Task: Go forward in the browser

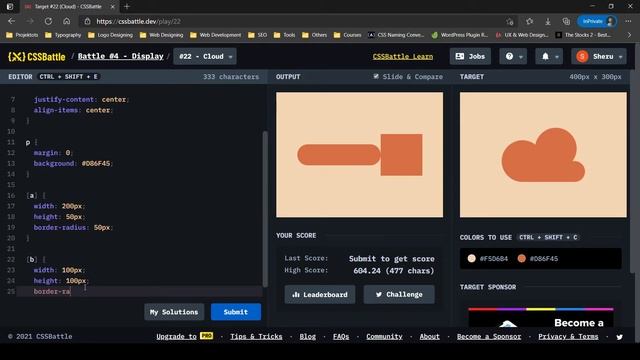Action: pyautogui.click(x=30, y=21)
